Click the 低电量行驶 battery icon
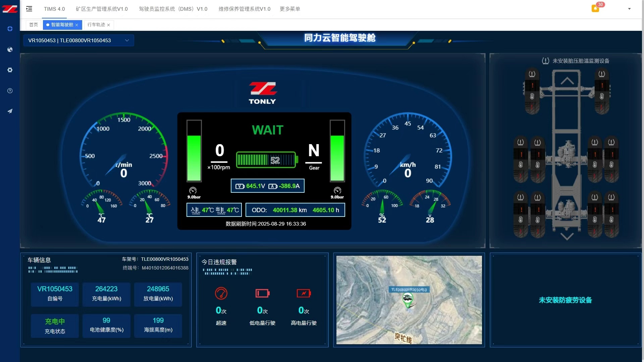Screen dimensions: 644x362 [x=262, y=293]
